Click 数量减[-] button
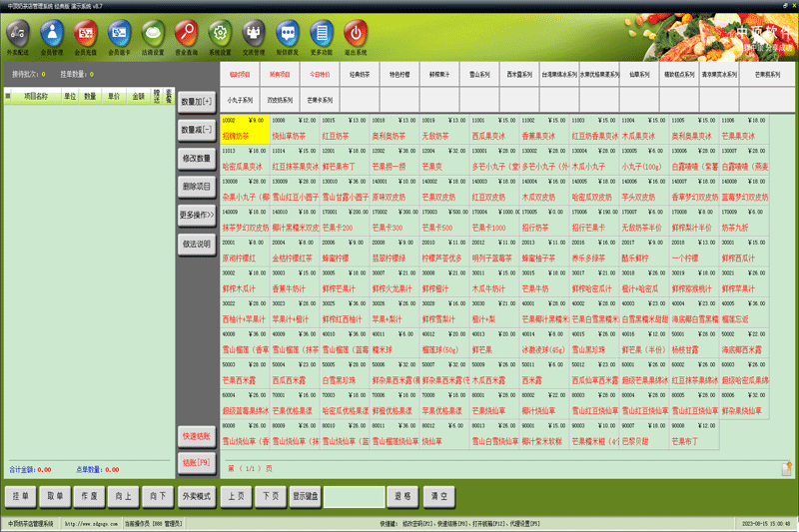This screenshot has width=799, height=532. coord(197,130)
